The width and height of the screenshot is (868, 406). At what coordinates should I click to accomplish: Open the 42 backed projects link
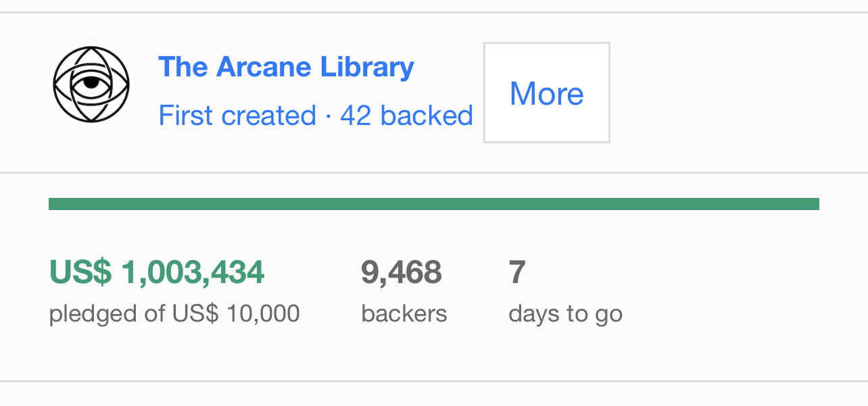406,116
